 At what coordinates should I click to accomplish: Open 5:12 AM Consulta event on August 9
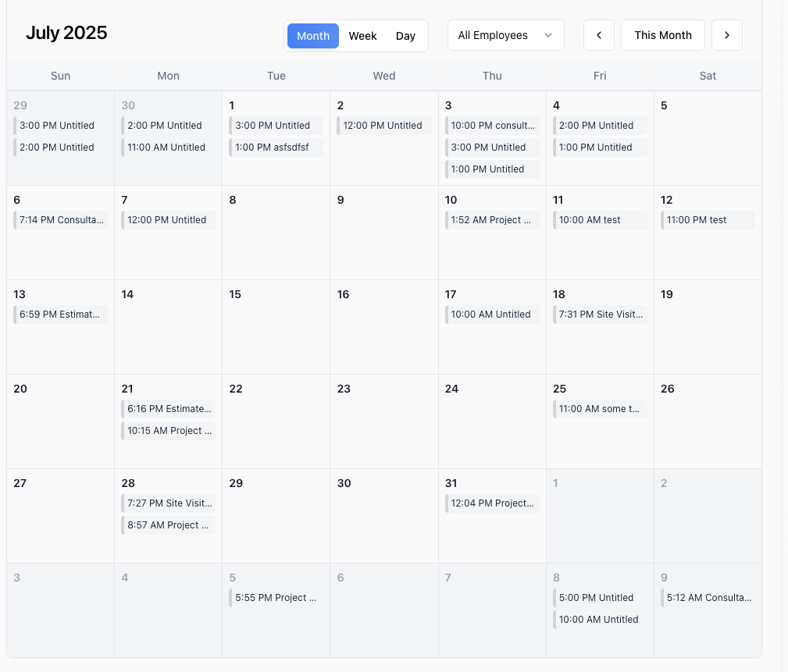tap(708, 598)
